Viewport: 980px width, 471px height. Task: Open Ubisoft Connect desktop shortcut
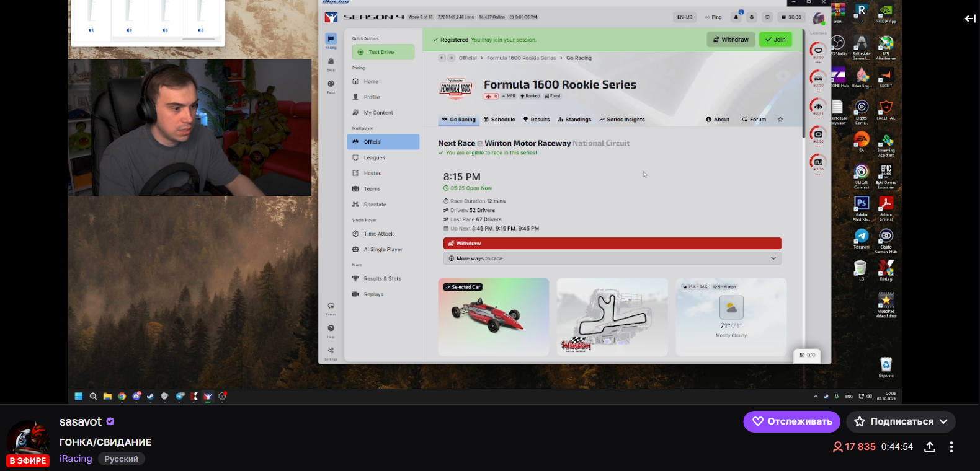coord(862,175)
